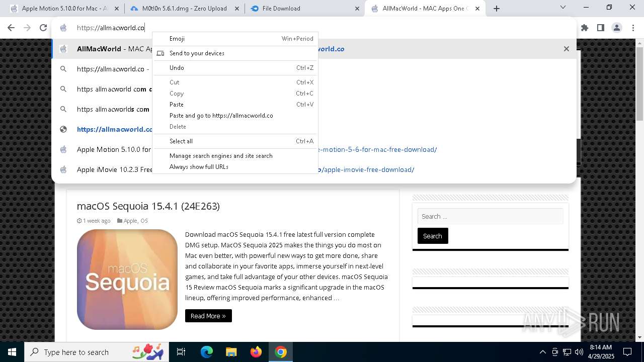Reload the page with the refresh icon
644x362 pixels.
tap(43, 28)
